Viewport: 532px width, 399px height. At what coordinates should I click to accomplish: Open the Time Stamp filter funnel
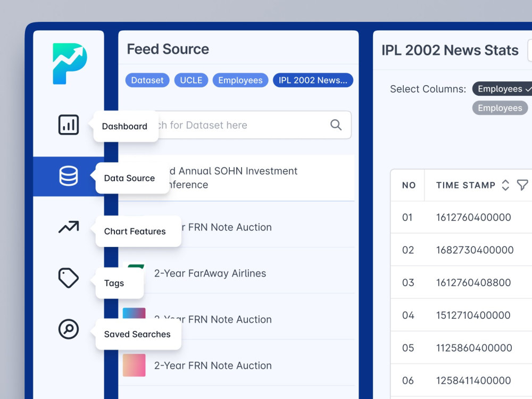(x=522, y=185)
